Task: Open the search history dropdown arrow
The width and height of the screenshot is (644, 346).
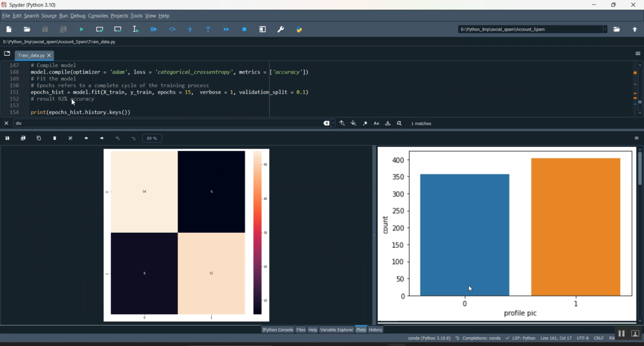Action: click(333, 123)
